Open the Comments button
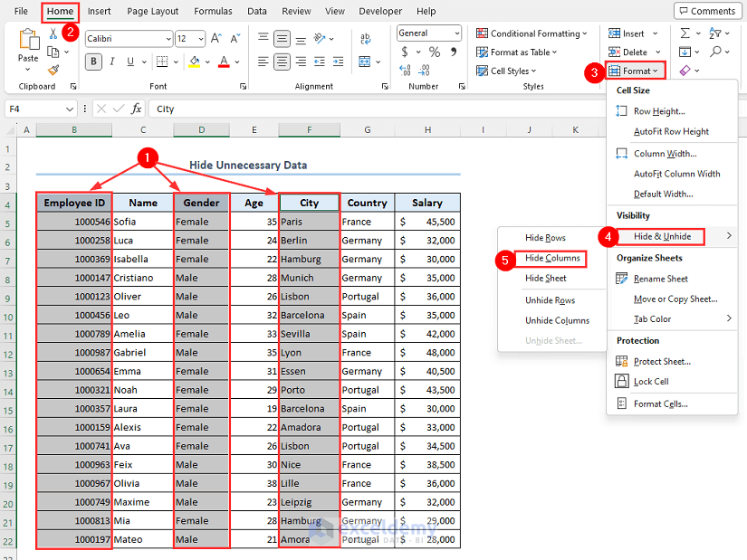Viewport: 747px width, 560px height. (x=706, y=11)
